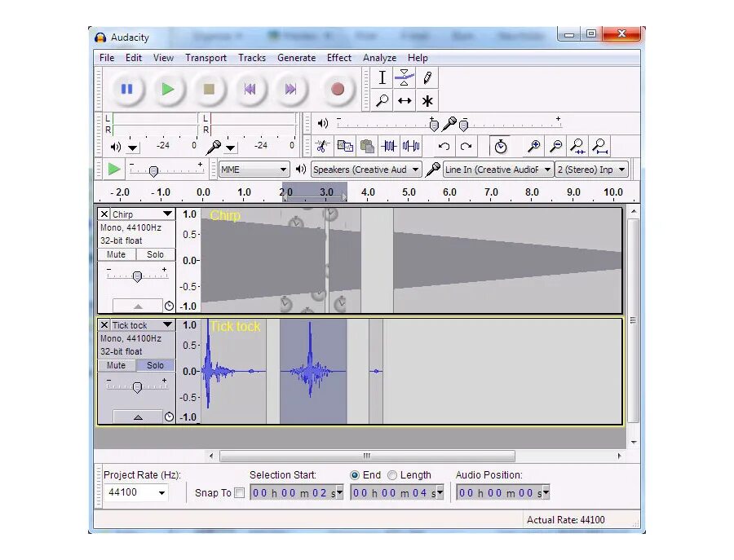Close the Tick tock track with X
This screenshot has height=560, width=734.
tap(104, 325)
